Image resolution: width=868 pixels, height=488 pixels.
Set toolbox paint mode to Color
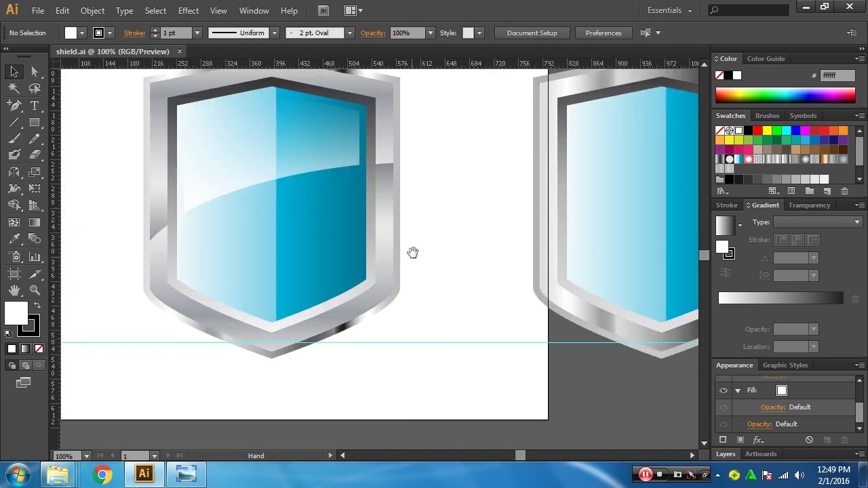tap(12, 349)
